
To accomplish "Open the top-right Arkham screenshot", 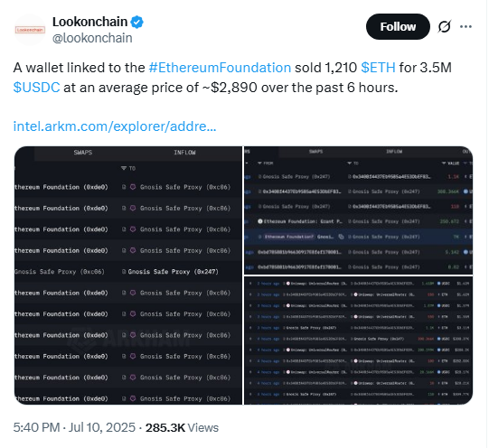I will 358,210.
